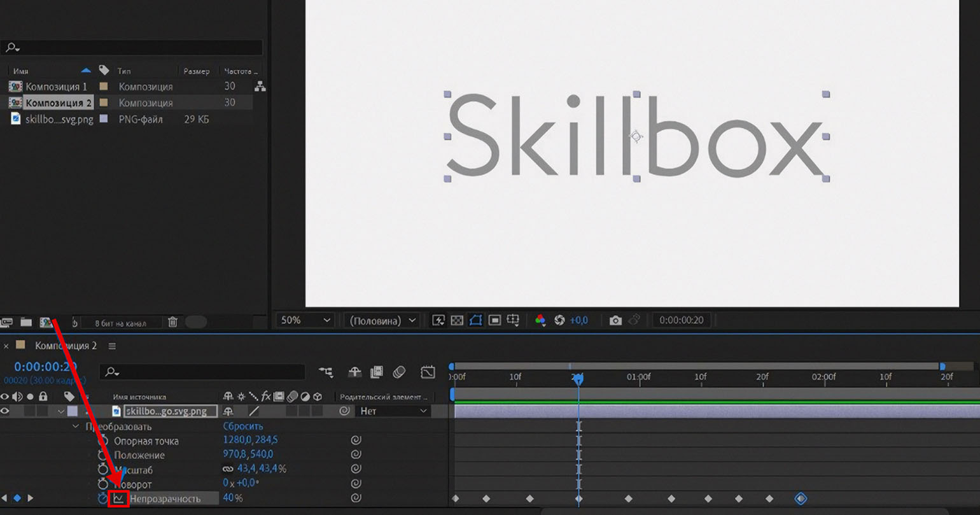The height and width of the screenshot is (515, 980).
Task: Click the viewer timecode 0:00:00:20
Action: (682, 320)
